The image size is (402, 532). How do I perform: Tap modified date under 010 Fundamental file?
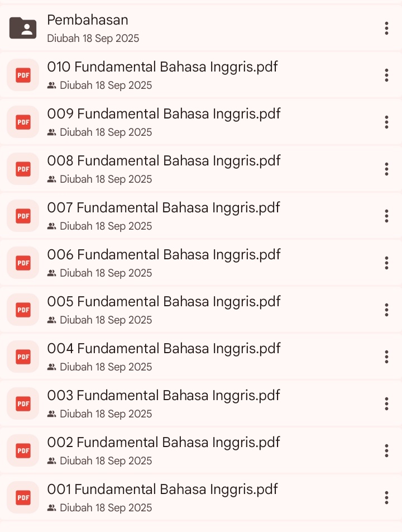[106, 85]
